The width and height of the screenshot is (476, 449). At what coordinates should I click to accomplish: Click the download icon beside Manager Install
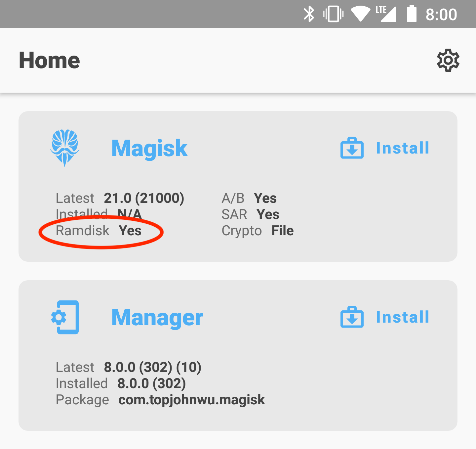352,317
